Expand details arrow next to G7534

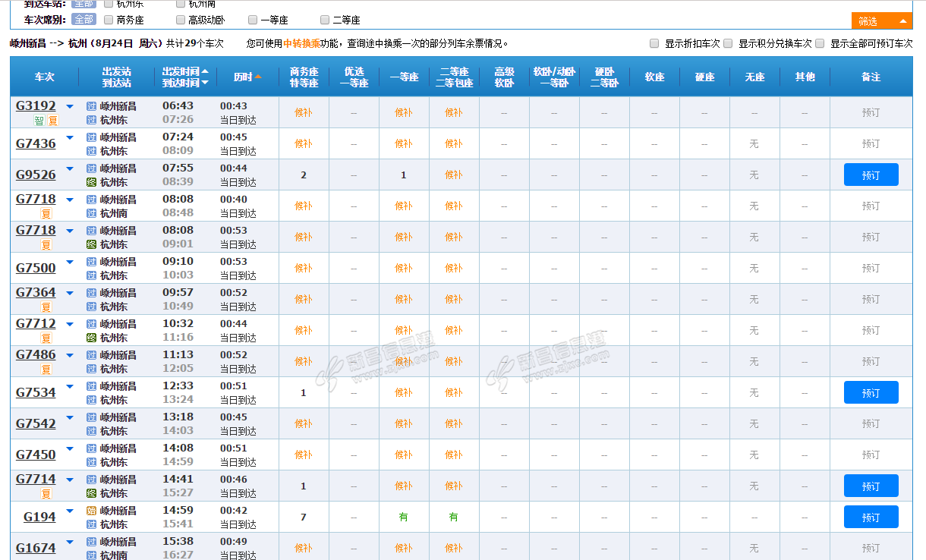coord(70,386)
